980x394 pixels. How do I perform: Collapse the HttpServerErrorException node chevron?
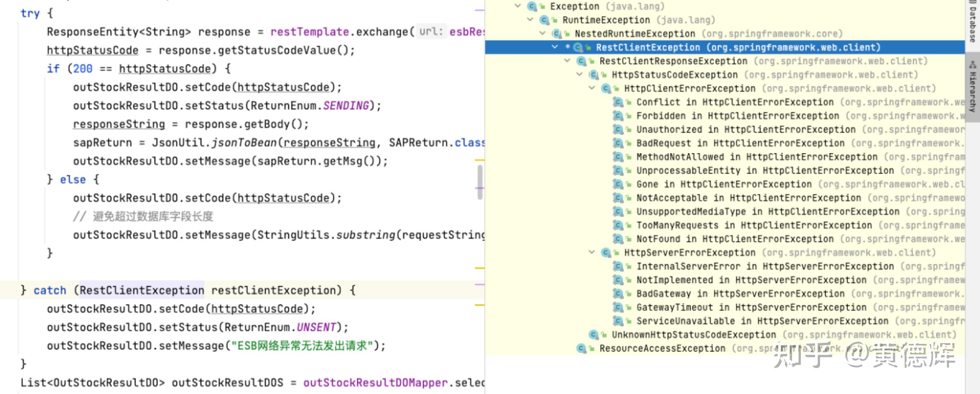591,252
